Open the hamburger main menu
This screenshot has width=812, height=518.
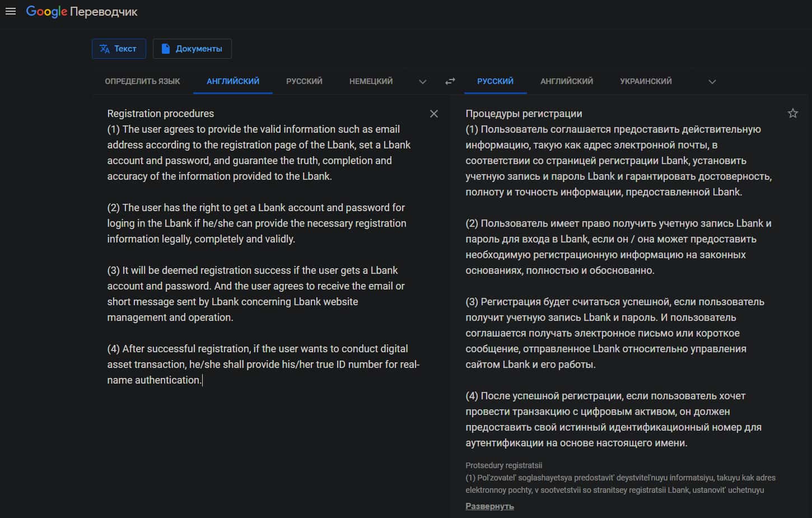10,11
